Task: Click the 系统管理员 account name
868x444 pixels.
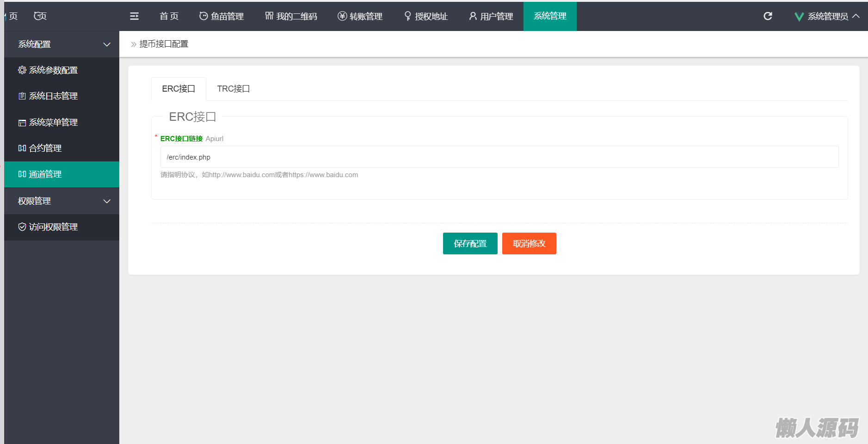Action: click(x=828, y=16)
